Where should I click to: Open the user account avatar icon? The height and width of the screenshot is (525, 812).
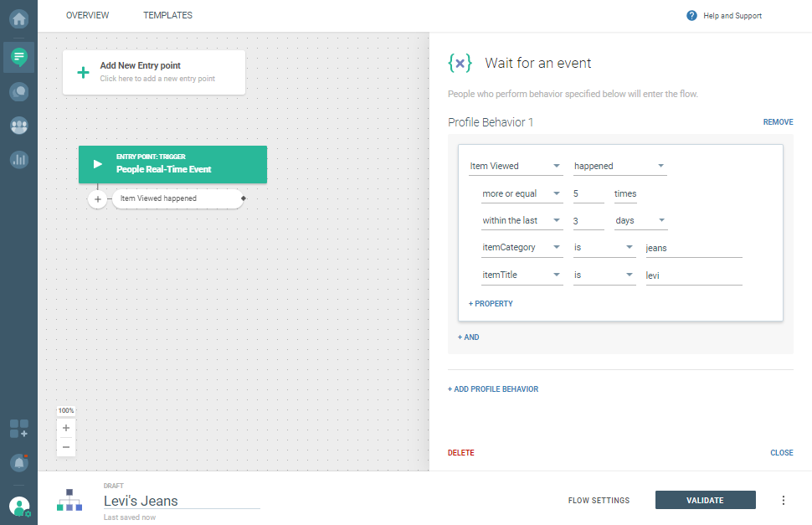18,506
